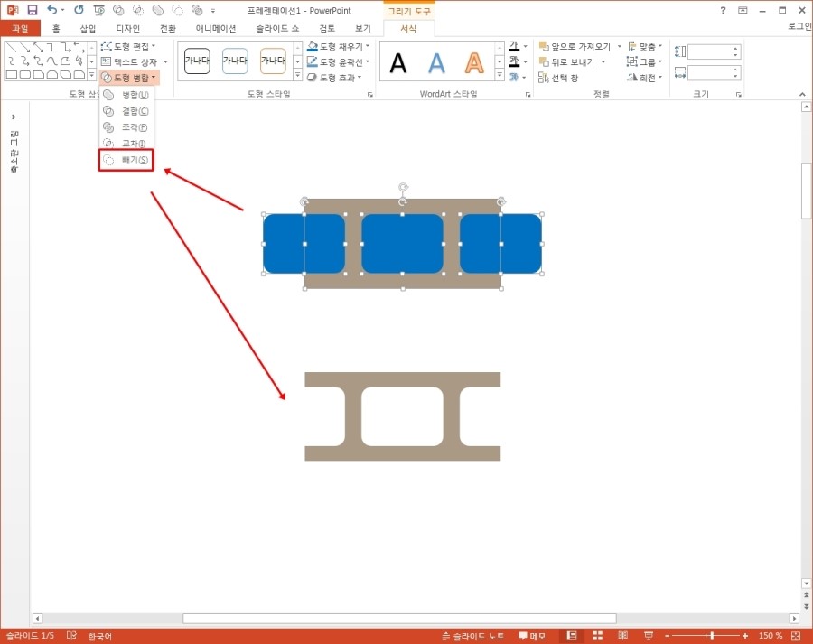The image size is (813, 644).
Task: Choose 결합(C) from merge menu
Action: [126, 111]
